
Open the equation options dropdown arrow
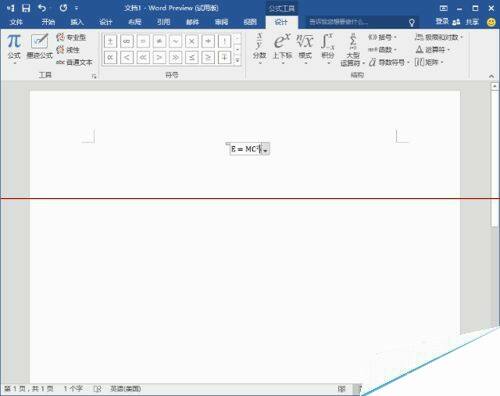(266, 149)
